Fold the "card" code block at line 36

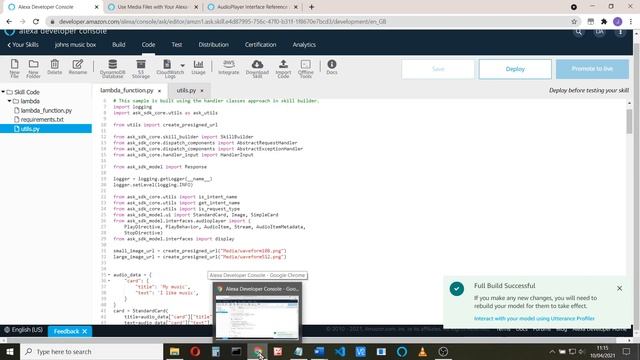coord(109,281)
